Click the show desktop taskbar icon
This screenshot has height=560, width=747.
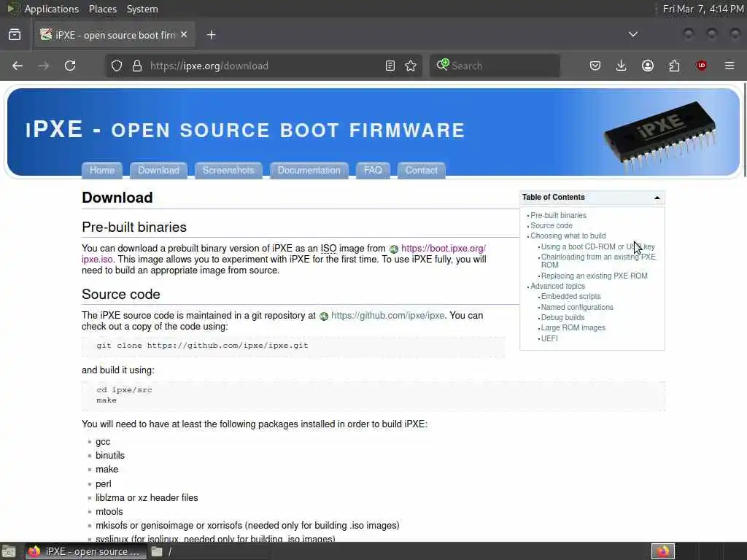click(9, 552)
